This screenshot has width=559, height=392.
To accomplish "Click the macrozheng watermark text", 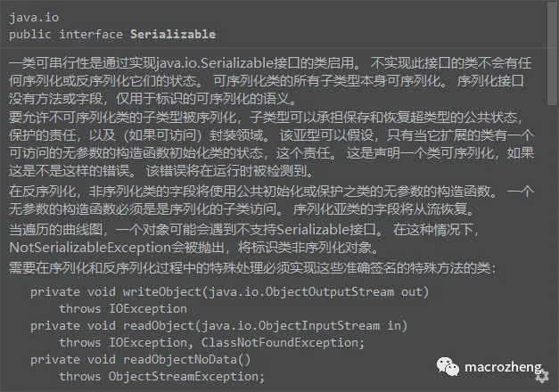I will tap(503, 367).
